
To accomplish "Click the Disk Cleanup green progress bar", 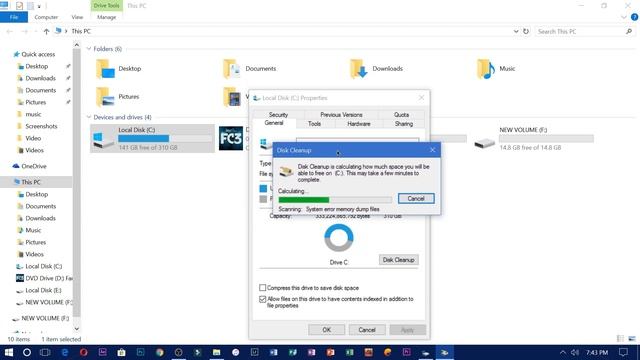I will [x=335, y=200].
